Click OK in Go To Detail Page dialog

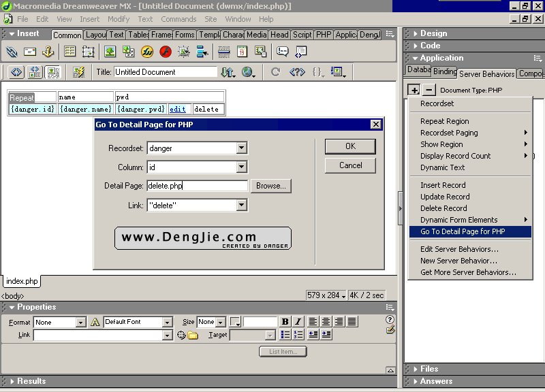click(350, 146)
